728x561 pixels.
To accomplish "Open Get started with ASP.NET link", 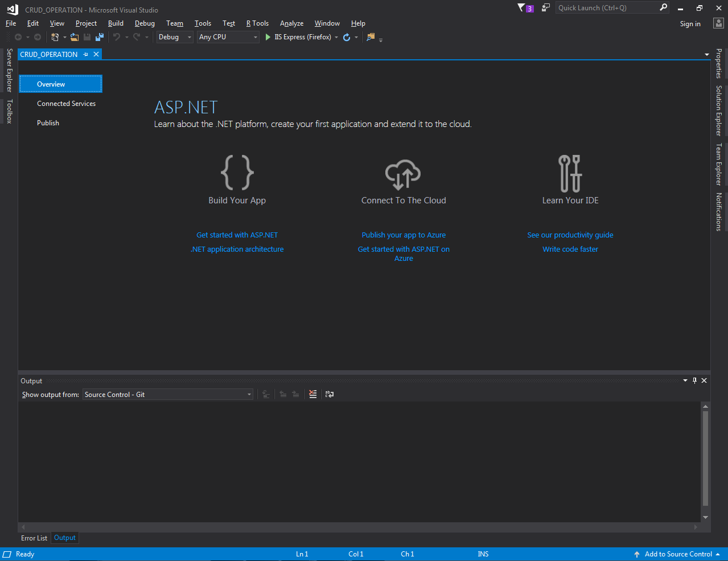I will 237,235.
